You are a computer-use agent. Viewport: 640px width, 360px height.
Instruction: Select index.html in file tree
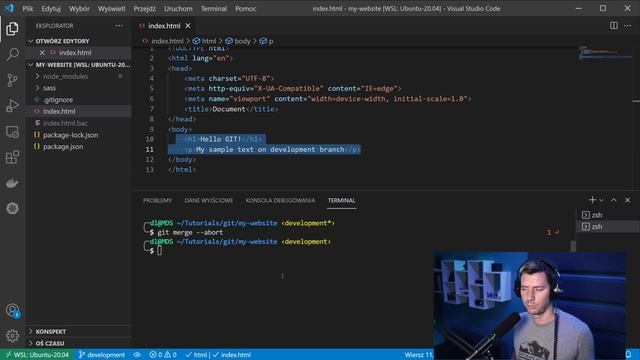click(59, 111)
